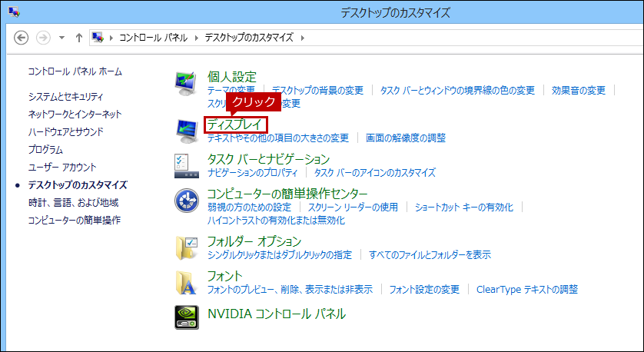Click ナビゲーションのプロパティ link
Image resolution: width=644 pixels, height=352 pixels.
coord(253,172)
